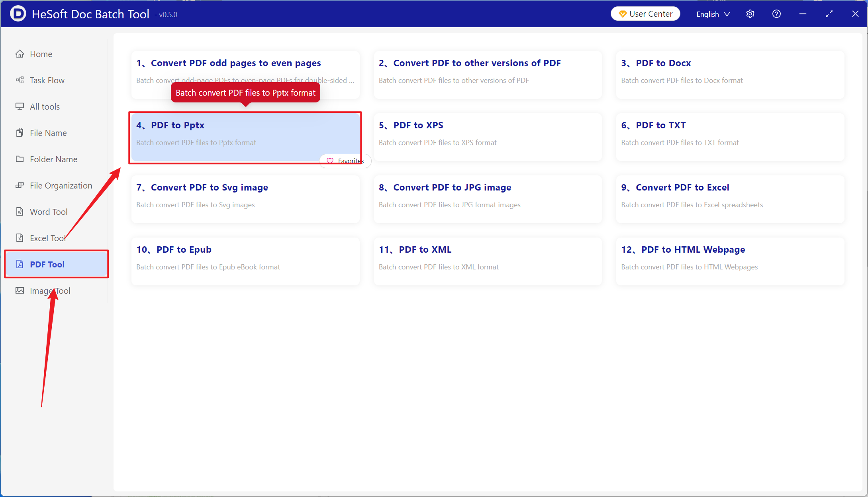This screenshot has width=868, height=497.
Task: Switch to All tools
Action: coord(56,106)
